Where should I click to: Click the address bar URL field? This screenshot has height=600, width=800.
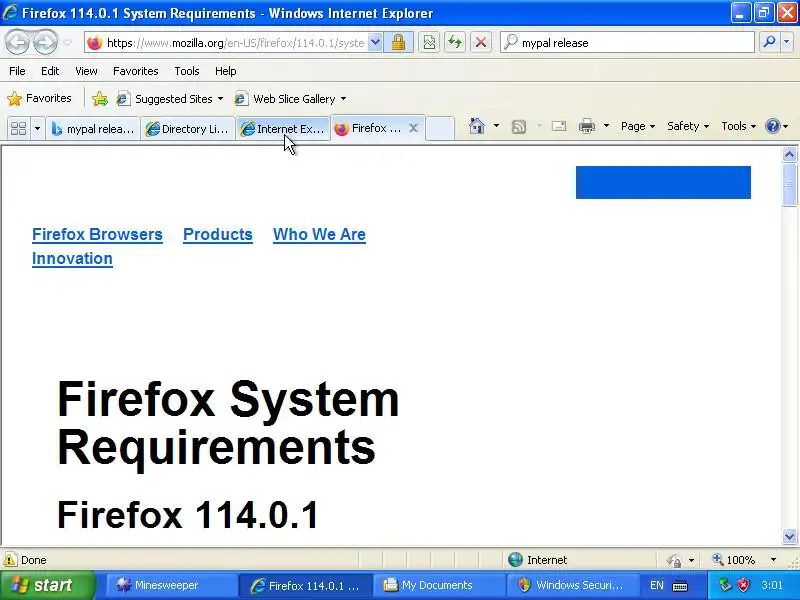tap(235, 43)
